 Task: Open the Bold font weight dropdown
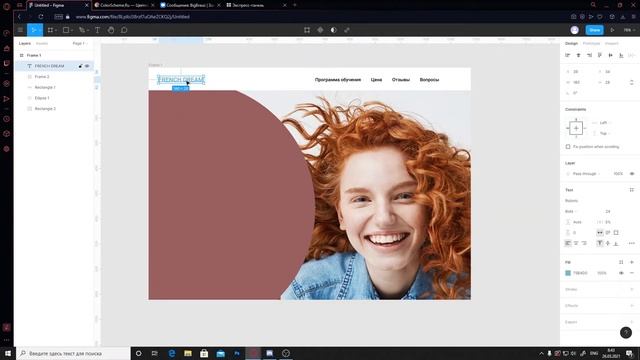[x=571, y=211]
